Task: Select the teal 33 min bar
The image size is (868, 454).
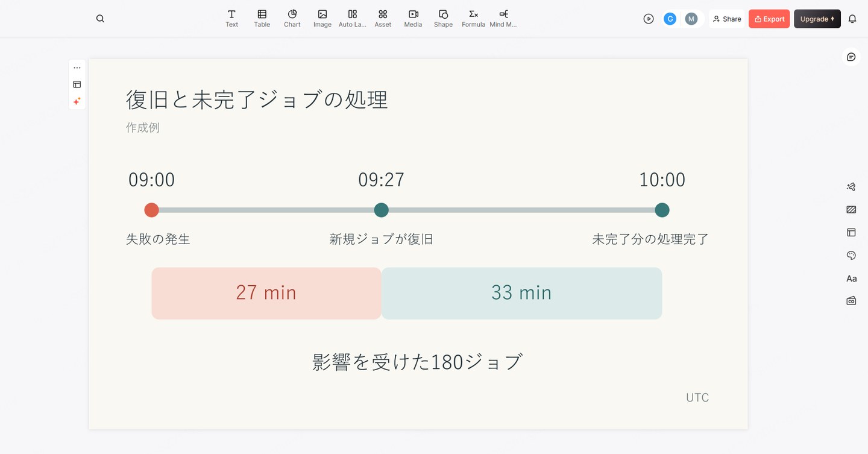Action: (x=521, y=293)
